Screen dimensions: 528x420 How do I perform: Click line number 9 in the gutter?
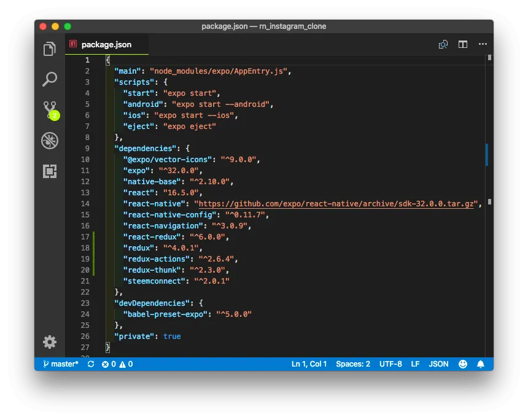point(87,149)
